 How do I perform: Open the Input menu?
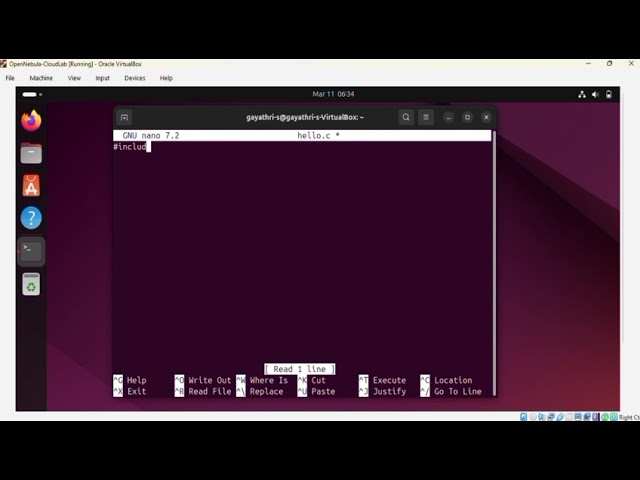[102, 78]
